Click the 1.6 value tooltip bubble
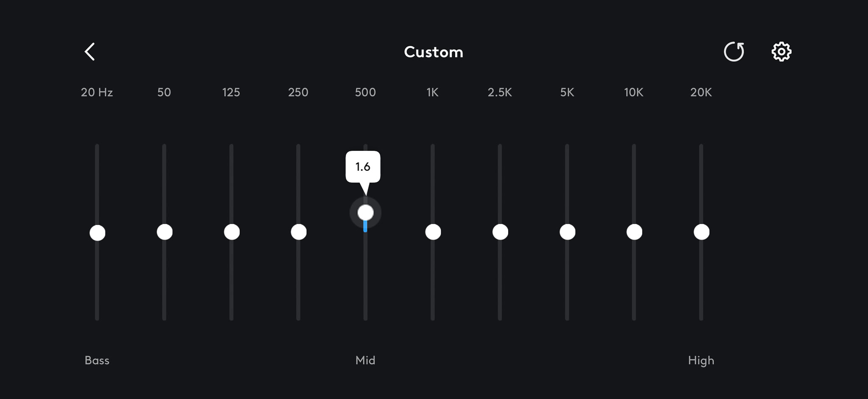868x399 pixels. point(363,167)
